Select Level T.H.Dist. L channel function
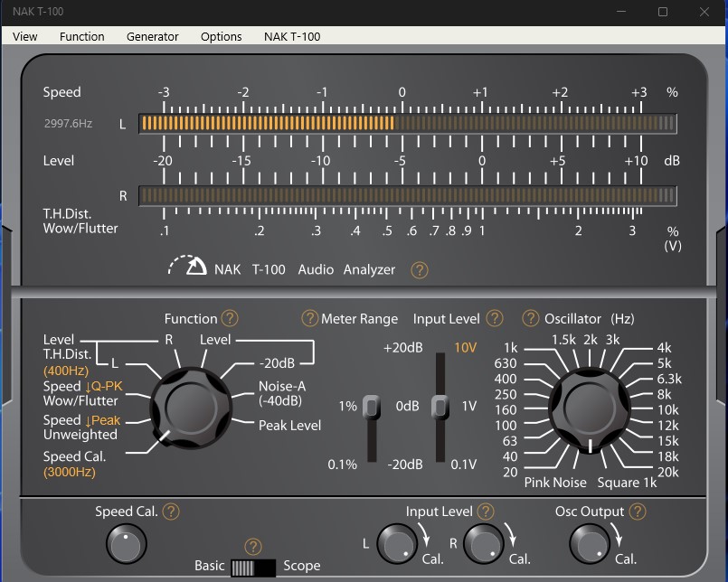The image size is (728, 582). tap(114, 363)
